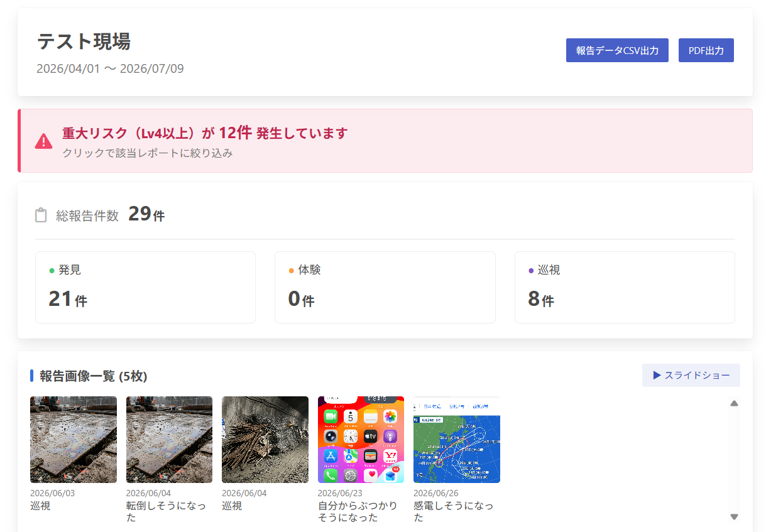Click the 2026/06/26 date label
The image size is (766, 532).
(x=435, y=493)
